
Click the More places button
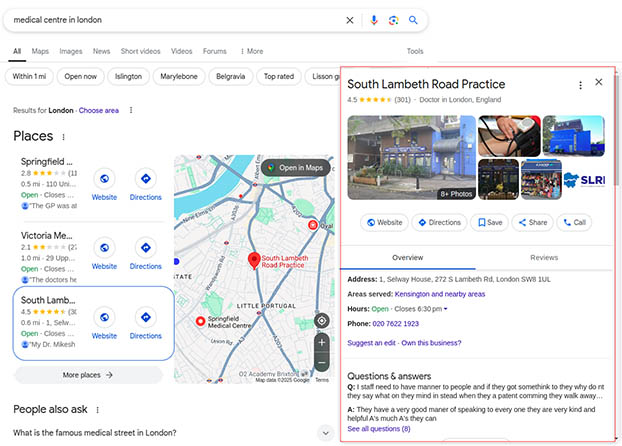pyautogui.click(x=87, y=375)
